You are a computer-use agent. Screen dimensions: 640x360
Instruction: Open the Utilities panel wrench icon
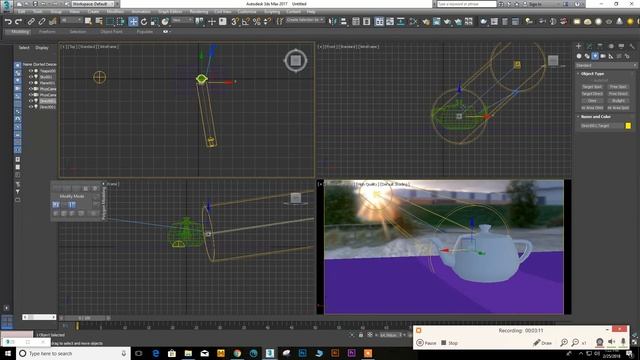click(632, 46)
